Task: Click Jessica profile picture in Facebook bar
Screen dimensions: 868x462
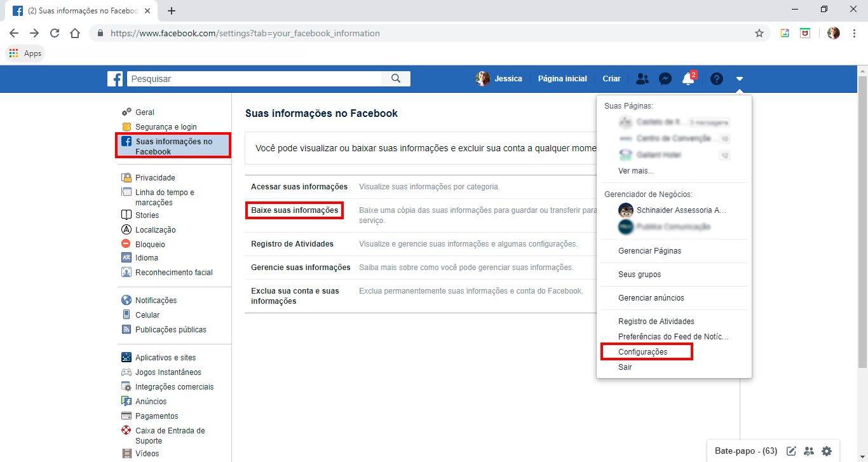Action: point(482,79)
